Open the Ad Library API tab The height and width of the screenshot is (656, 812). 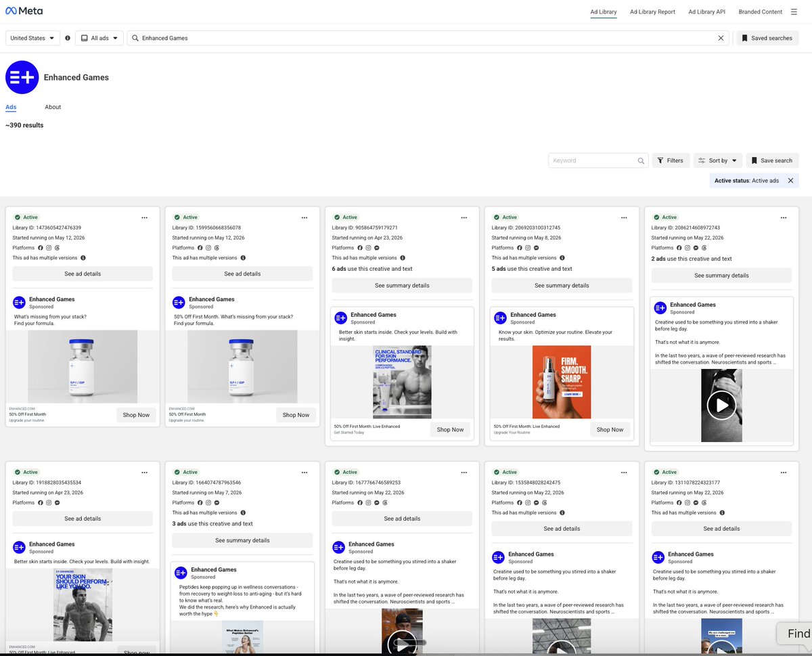(706, 12)
